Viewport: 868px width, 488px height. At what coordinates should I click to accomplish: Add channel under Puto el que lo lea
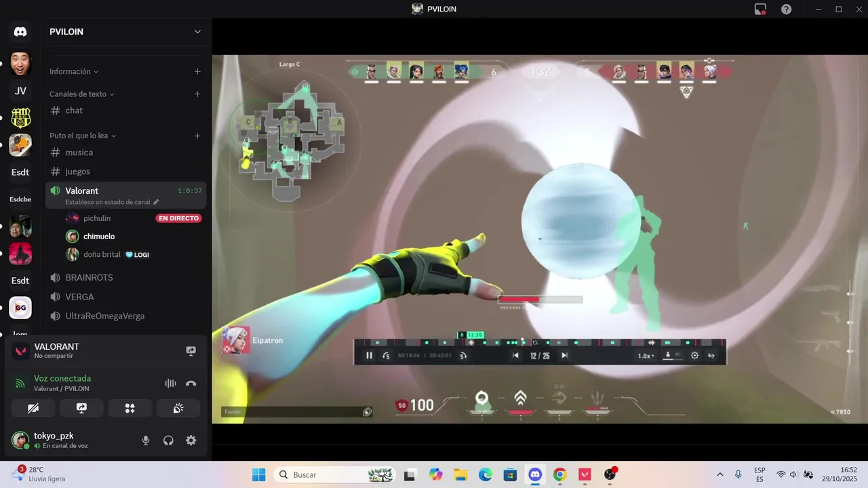point(197,136)
